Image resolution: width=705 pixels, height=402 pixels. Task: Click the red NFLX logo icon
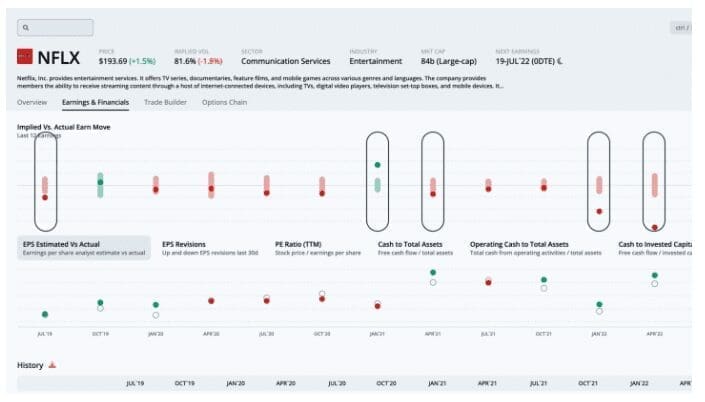[26, 58]
